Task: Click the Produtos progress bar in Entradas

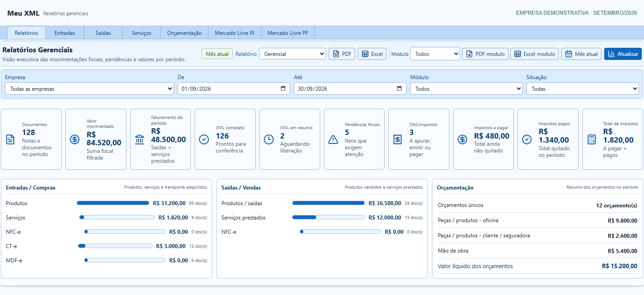Action: pos(113,203)
